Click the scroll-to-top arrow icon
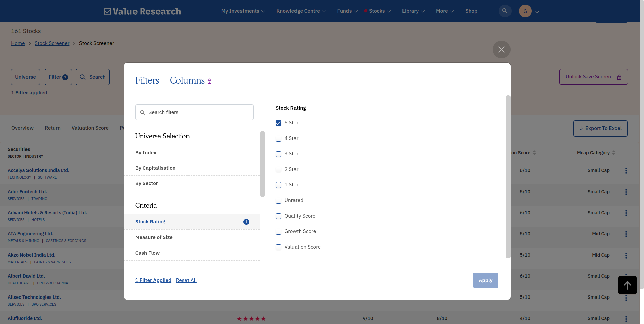Image resolution: width=644 pixels, height=324 pixels. click(x=627, y=285)
